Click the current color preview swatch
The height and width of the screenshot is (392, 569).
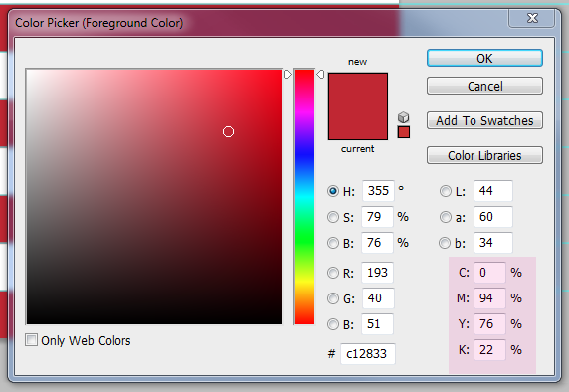click(358, 123)
